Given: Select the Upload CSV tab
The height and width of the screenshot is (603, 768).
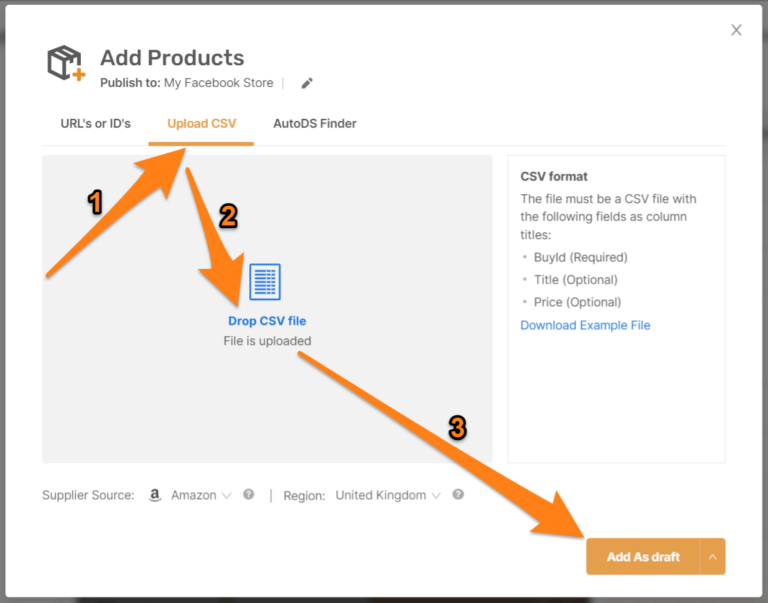Looking at the screenshot, I should pyautogui.click(x=202, y=123).
